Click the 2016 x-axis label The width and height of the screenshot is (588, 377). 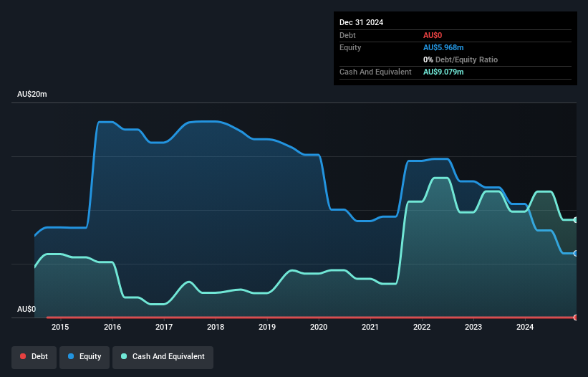pos(112,327)
